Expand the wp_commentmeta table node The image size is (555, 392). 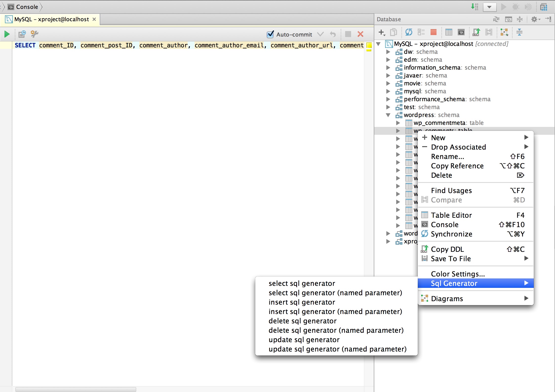coord(398,123)
